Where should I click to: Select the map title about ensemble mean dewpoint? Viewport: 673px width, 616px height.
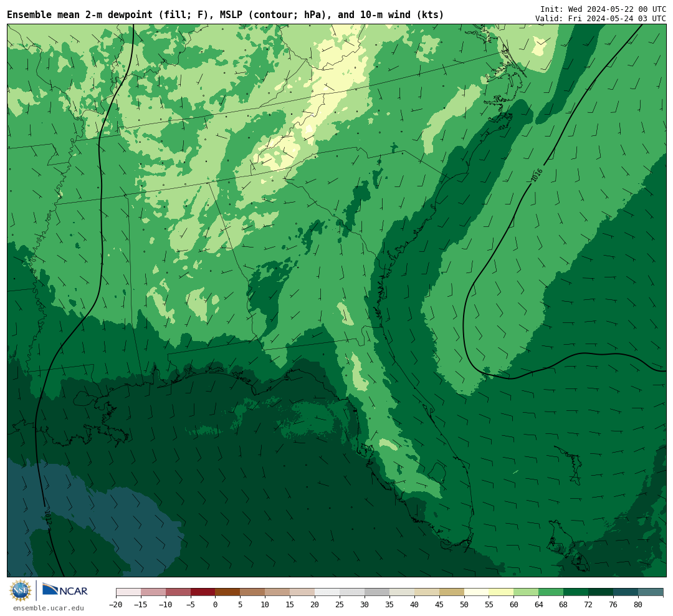[226, 14]
